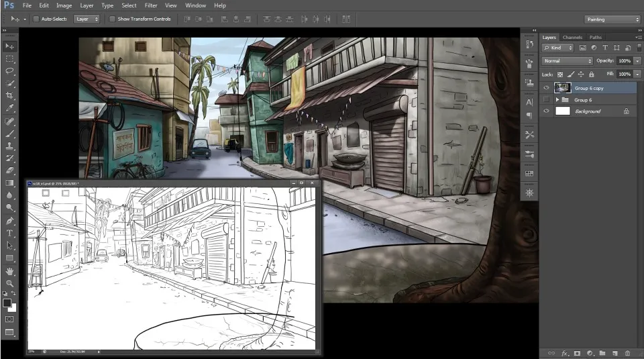The image size is (644, 359).
Task: Select the Hand tool
Action: click(9, 272)
